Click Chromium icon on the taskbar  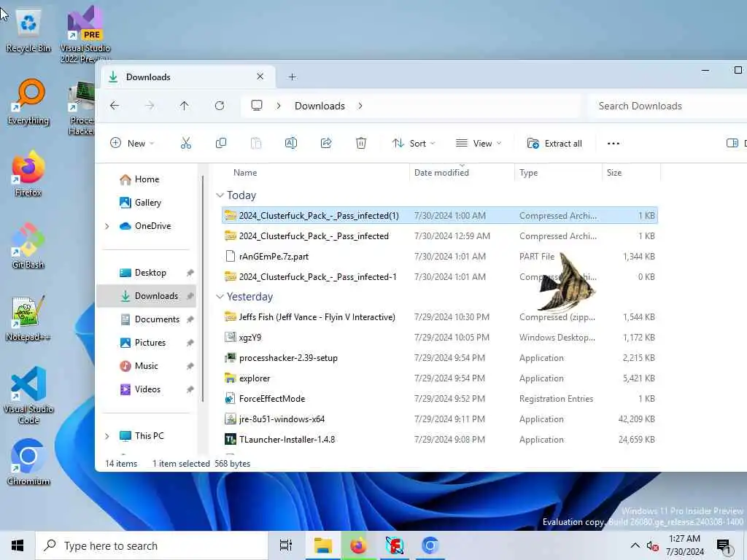tap(430, 545)
